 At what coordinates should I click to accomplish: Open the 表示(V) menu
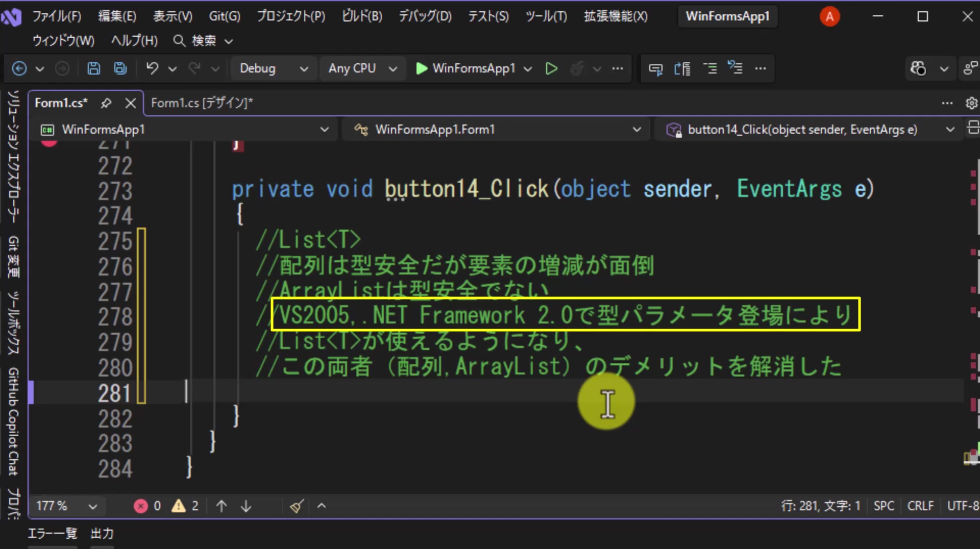point(173,16)
